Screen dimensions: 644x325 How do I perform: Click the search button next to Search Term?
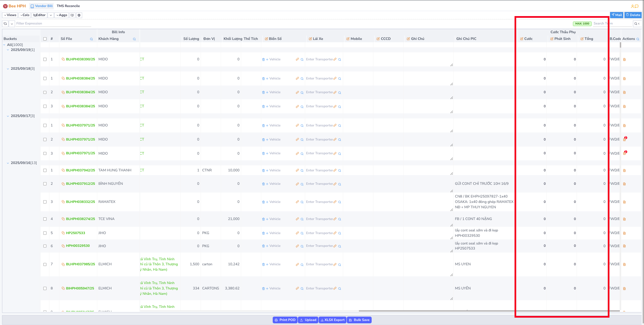[x=636, y=24]
